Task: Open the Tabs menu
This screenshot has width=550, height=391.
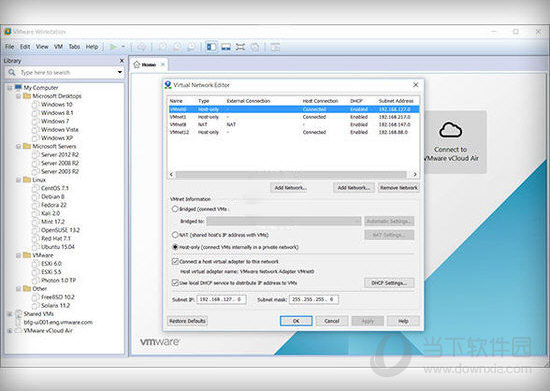Action: pyautogui.click(x=74, y=47)
